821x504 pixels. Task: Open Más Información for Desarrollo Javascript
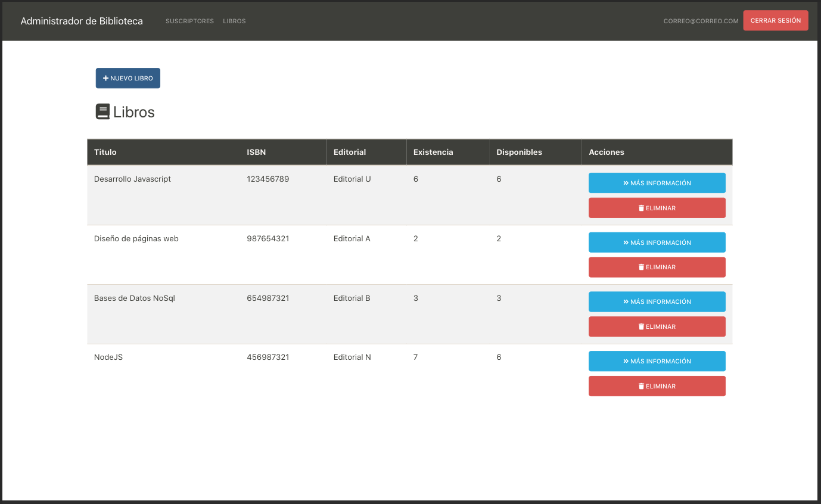657,183
